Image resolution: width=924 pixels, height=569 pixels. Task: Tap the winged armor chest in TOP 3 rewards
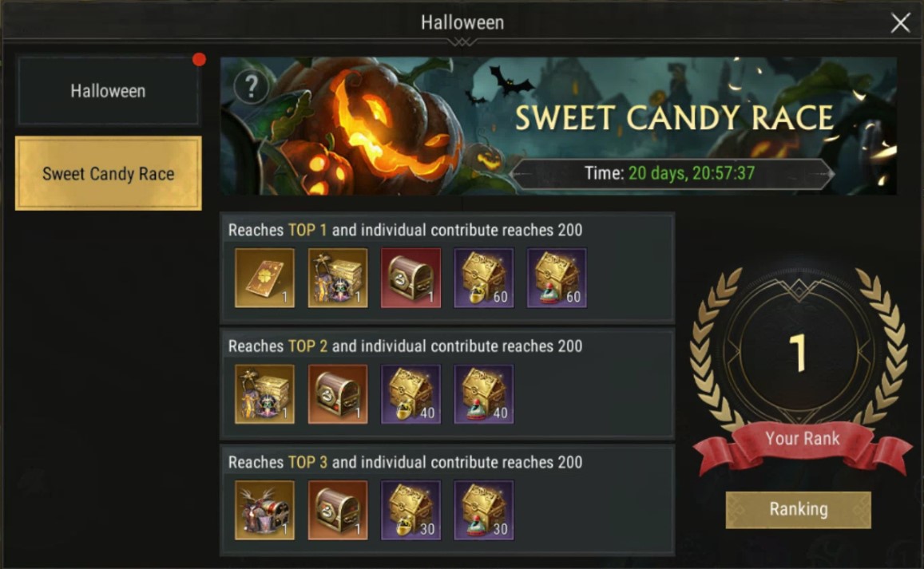tap(264, 510)
